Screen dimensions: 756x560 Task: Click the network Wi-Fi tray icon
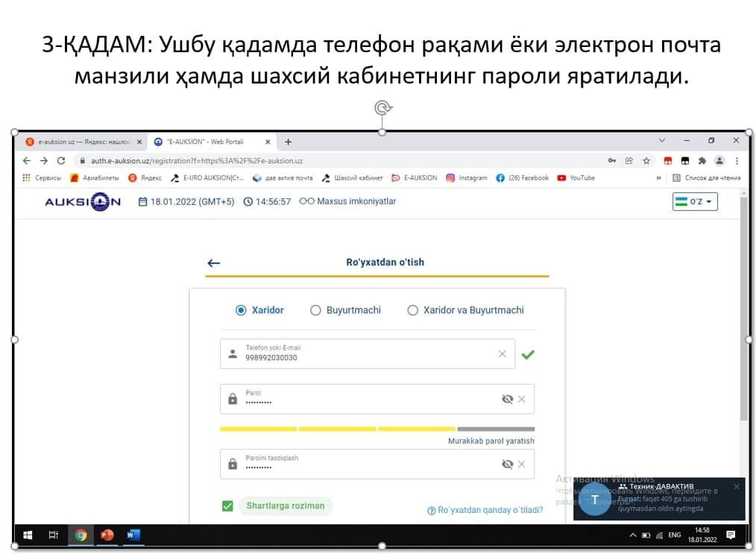[660, 535]
